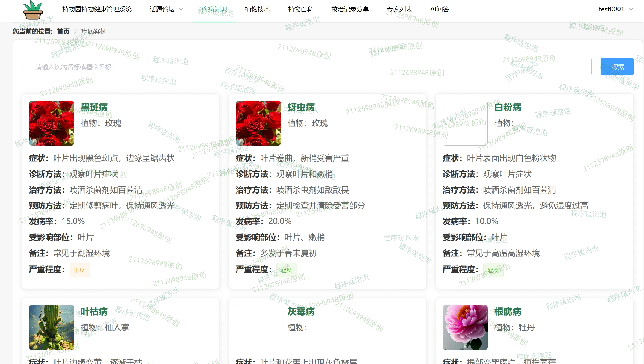Switch to the 植物百科 tab

[300, 9]
